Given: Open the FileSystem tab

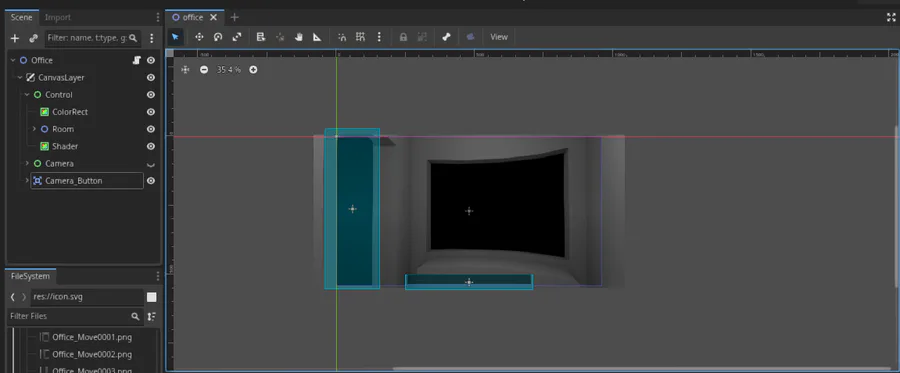Looking at the screenshot, I should tap(30, 276).
